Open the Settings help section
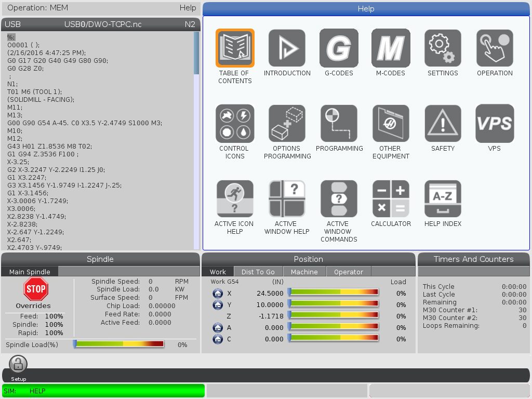This screenshot has height=399, width=532. 443,48
